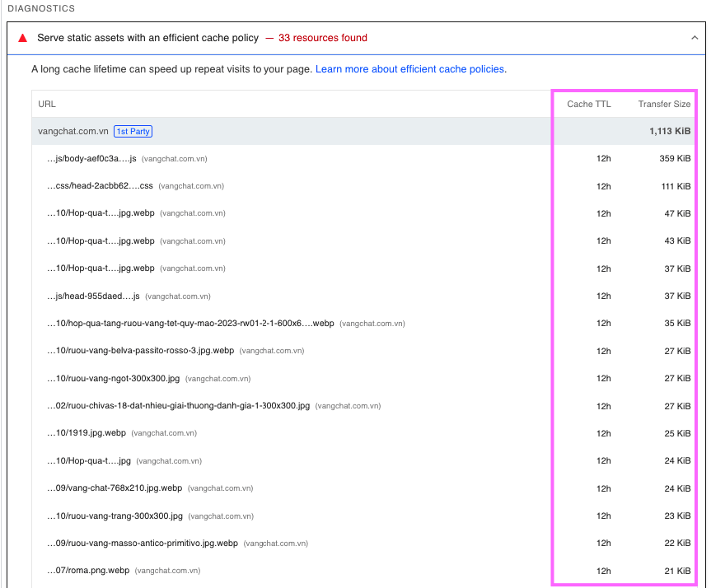Open the ruou-vang-masso-antico-primitivo.jpg.webp URL

143,544
